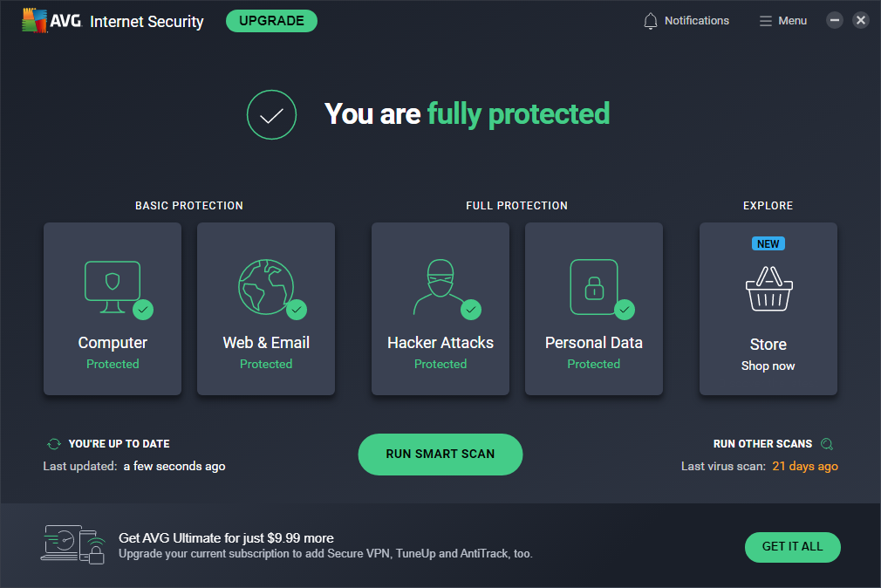Screen dimensions: 881x588
Task: Click the magnifier icon beside Run Other Scans
Action: point(827,444)
